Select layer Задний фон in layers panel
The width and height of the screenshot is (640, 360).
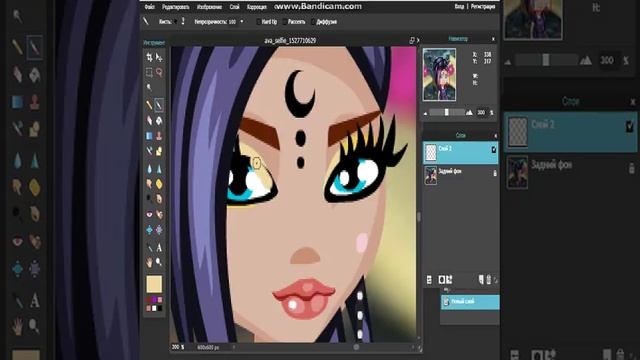[x=460, y=175]
